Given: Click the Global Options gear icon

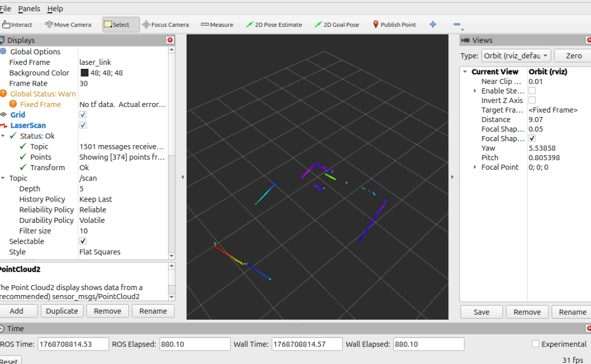Looking at the screenshot, I should point(3,52).
